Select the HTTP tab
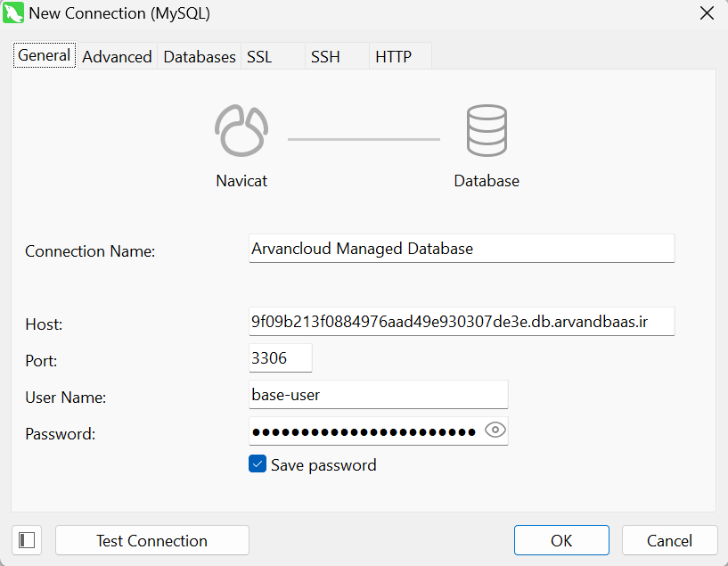 coord(393,56)
